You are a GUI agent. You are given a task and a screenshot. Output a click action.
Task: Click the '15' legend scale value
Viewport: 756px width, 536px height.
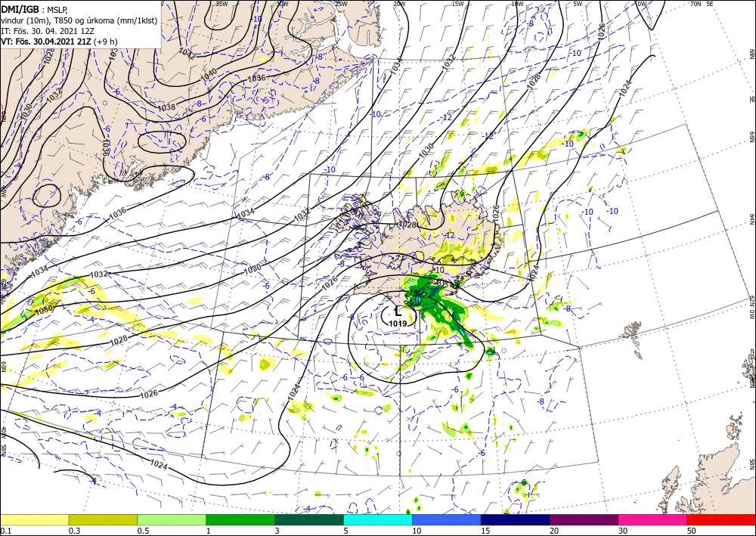point(485,531)
